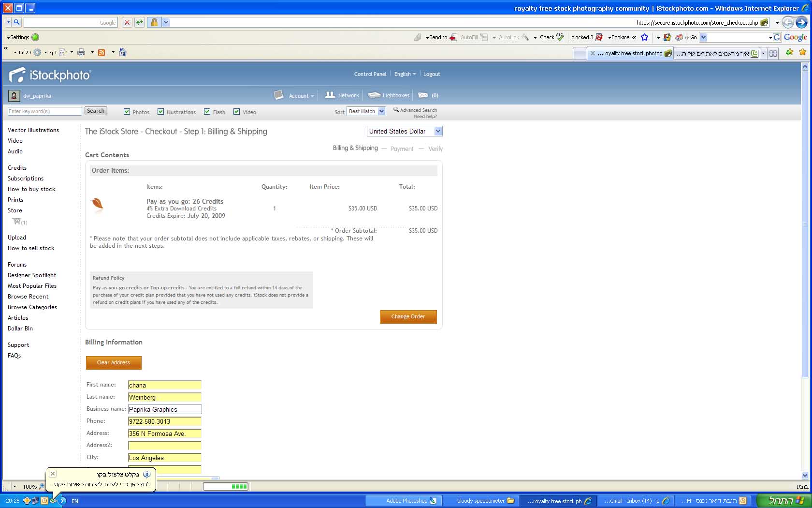Image resolution: width=812 pixels, height=508 pixels.
Task: Click the Page icon in command bar
Action: (x=63, y=52)
